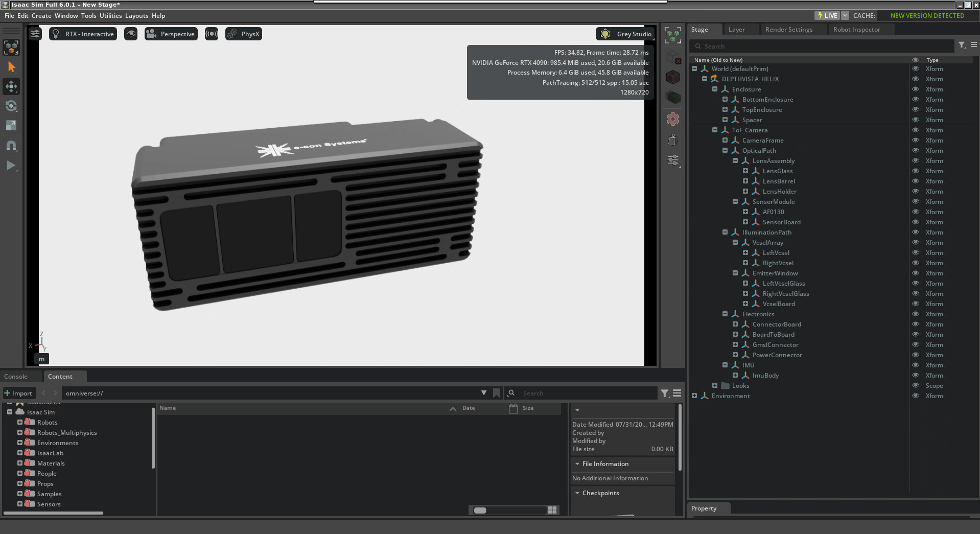Screen dimensions: 980x534
Task: Collapse the Electronics node
Action: pyautogui.click(x=725, y=314)
